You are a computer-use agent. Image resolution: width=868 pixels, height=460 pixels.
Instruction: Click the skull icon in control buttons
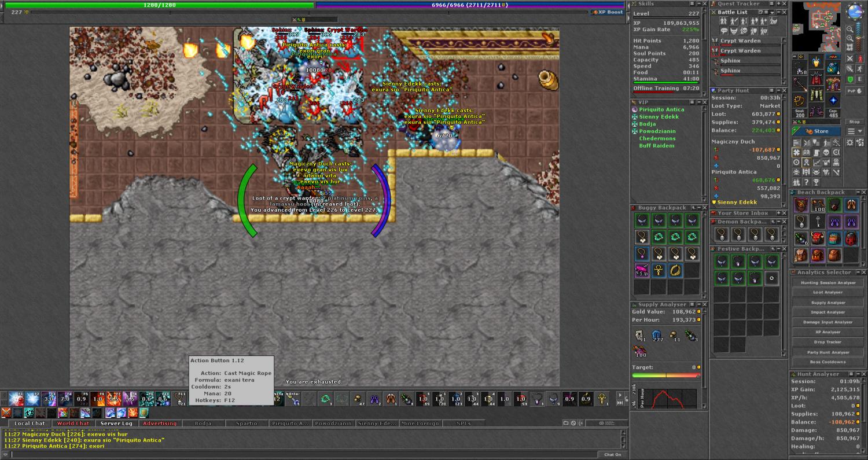tap(826, 152)
